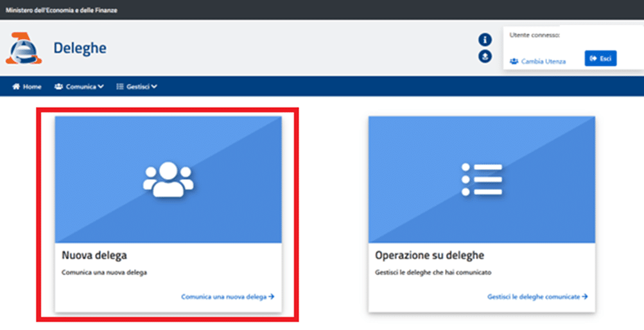Click the people icon beside Comunica menu
The width and height of the screenshot is (644, 330).
point(58,87)
